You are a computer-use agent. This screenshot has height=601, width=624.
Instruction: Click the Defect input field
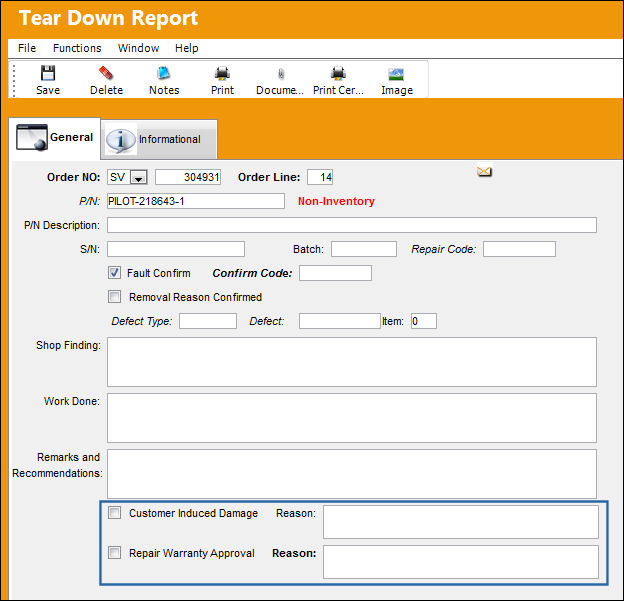(x=340, y=321)
